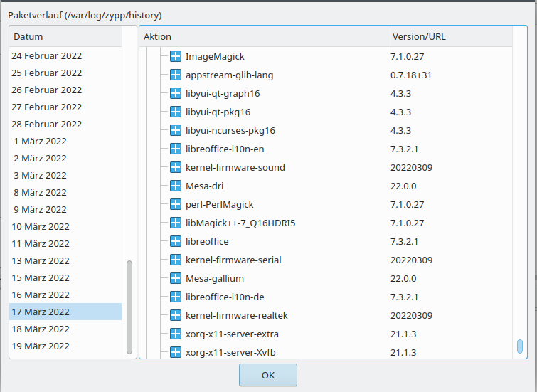
Task: Click version 4.3.3 of libyui-ncurses-pkg16
Action: coord(400,131)
